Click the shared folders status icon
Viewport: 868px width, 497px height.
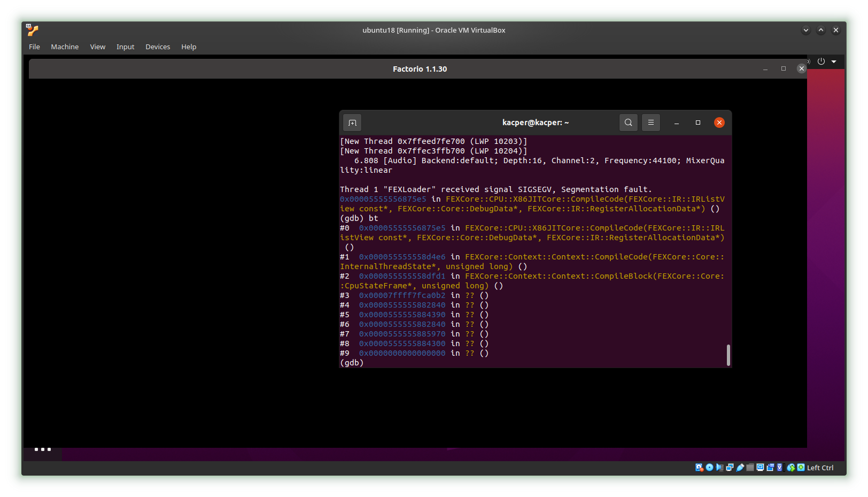point(750,468)
